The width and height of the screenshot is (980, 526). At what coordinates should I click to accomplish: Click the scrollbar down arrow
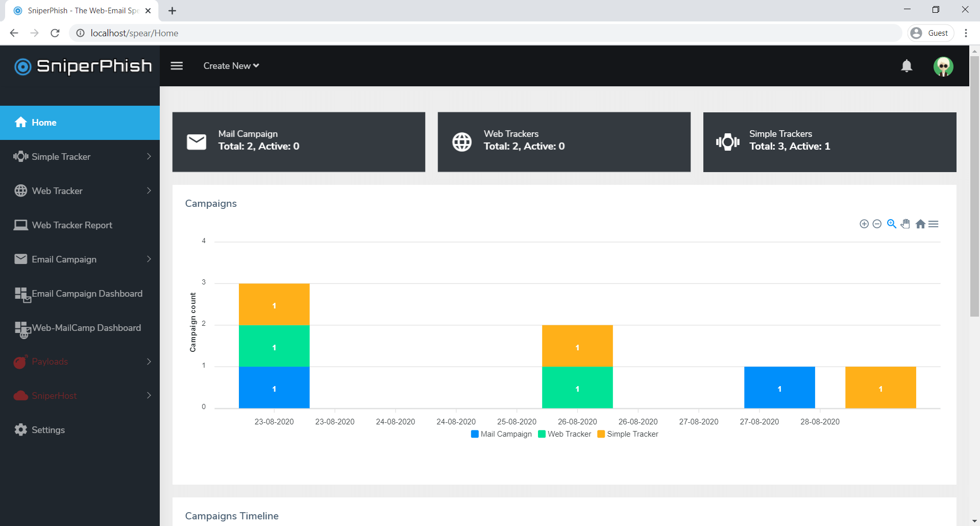[974, 521]
